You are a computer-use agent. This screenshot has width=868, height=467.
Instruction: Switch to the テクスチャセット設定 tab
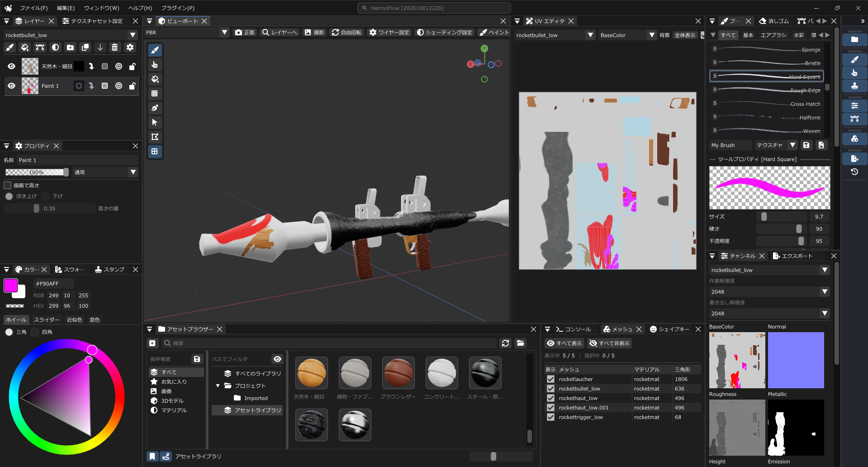click(93, 21)
